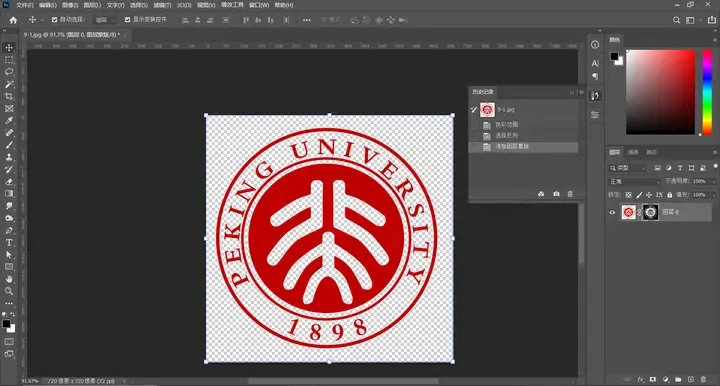Open the blend mode dropdown in Layers
Viewport: 720px width, 386px height.
pos(634,182)
